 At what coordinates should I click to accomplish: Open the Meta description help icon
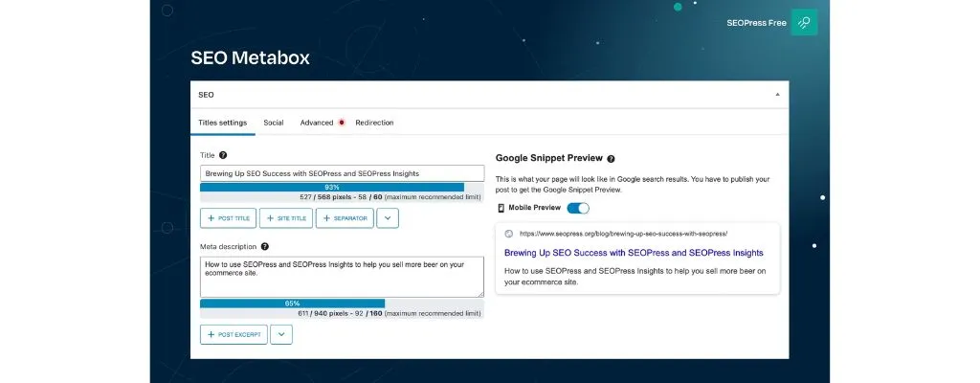(265, 247)
